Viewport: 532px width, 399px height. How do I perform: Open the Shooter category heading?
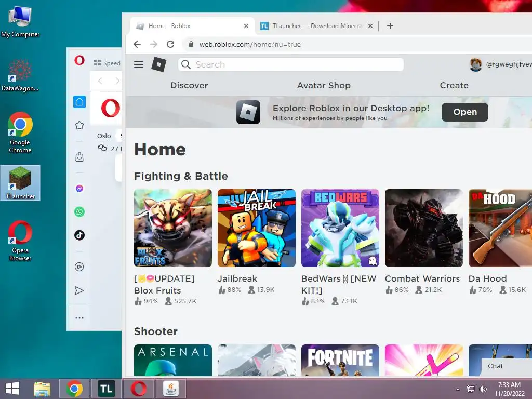click(x=156, y=331)
